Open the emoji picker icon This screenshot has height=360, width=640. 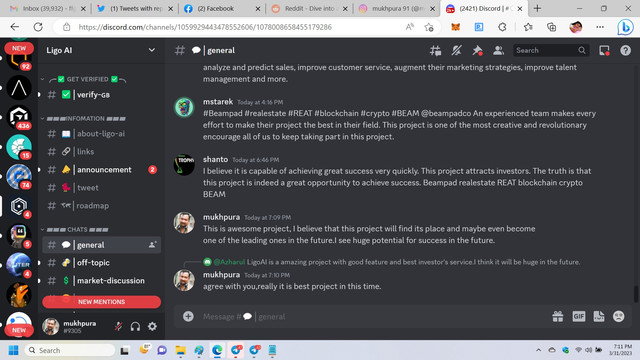619,316
